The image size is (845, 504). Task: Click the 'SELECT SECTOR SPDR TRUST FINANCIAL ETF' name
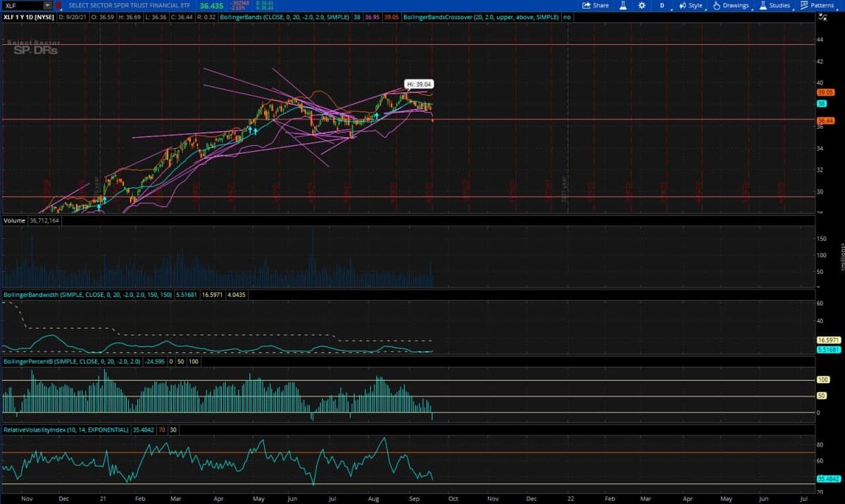129,5
